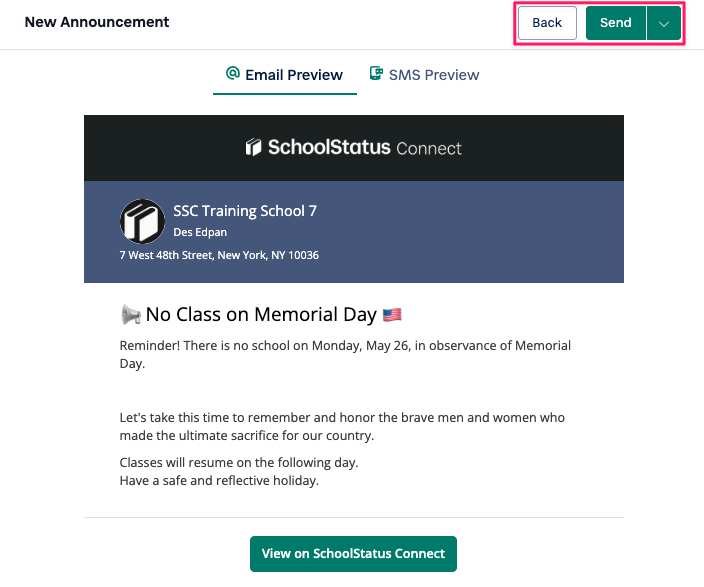Image resolution: width=704 pixels, height=587 pixels.
Task: Click the school address 7 West 48th Street
Action: 219,255
